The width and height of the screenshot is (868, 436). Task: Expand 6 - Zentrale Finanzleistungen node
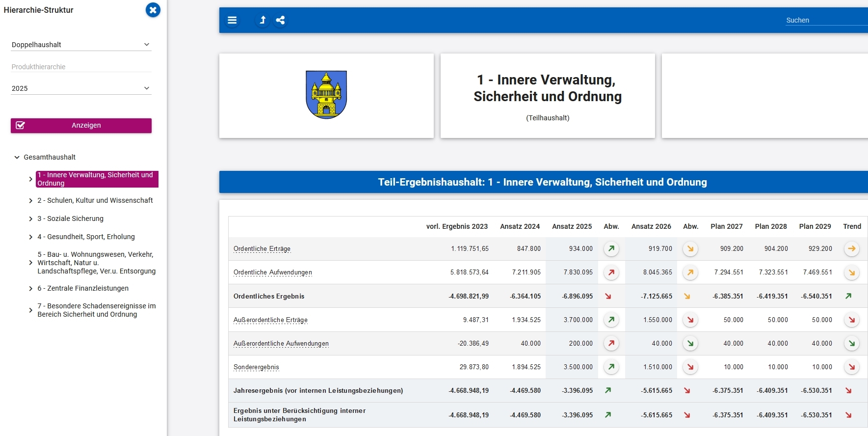pyautogui.click(x=31, y=289)
